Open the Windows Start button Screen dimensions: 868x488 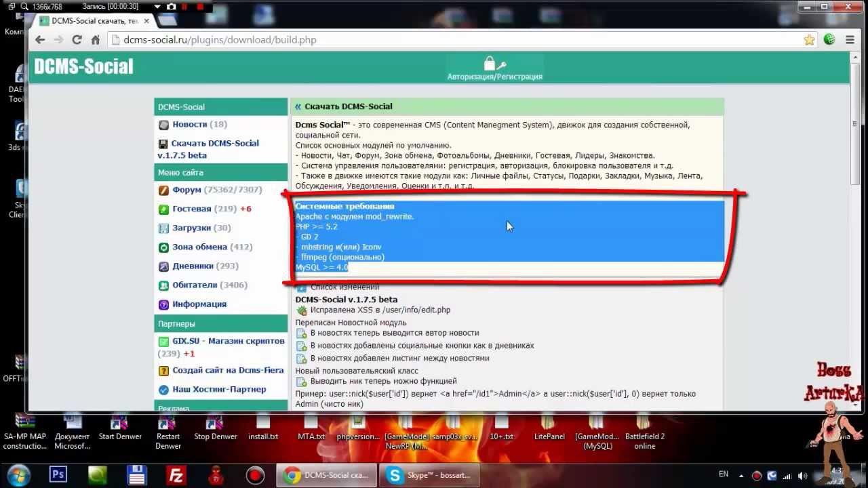point(18,475)
